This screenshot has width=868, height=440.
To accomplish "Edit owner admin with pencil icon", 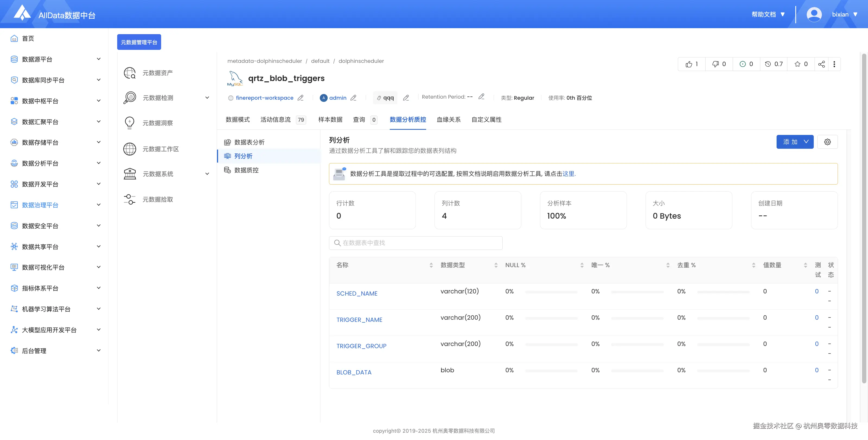I will point(353,98).
